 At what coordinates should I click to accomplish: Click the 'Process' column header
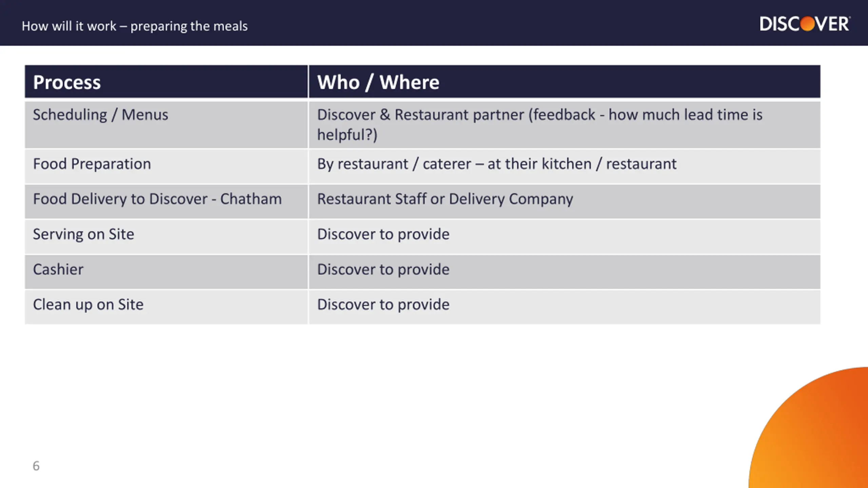(166, 82)
